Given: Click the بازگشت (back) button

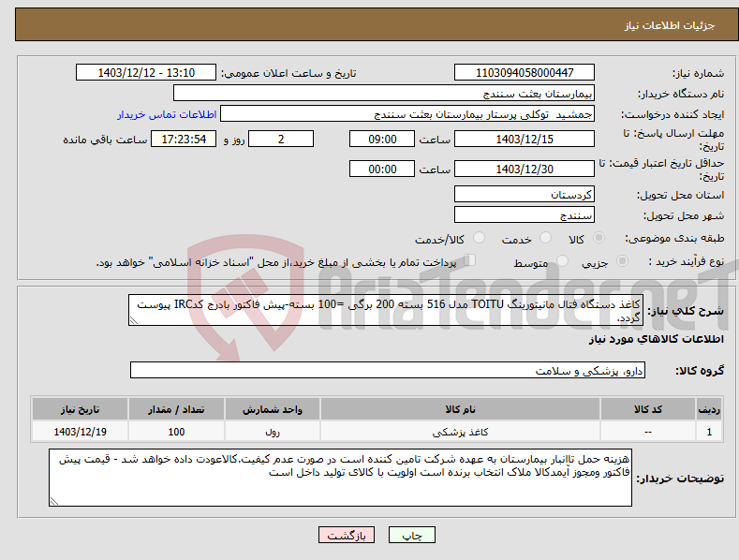Looking at the screenshot, I should tap(347, 535).
